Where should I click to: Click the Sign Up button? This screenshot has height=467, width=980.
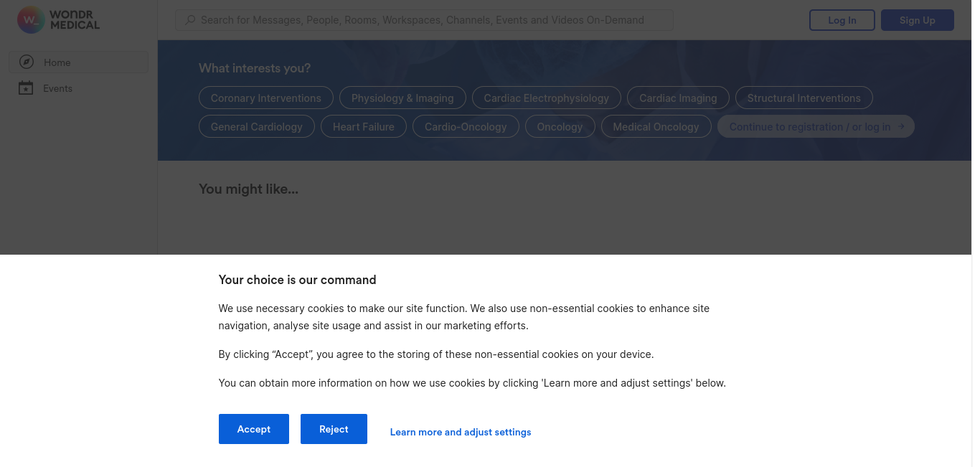[x=918, y=20]
